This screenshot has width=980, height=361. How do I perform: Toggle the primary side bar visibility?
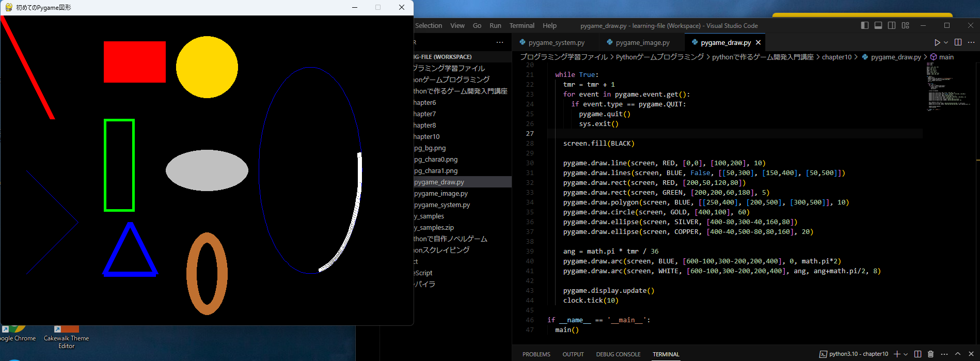point(865,25)
